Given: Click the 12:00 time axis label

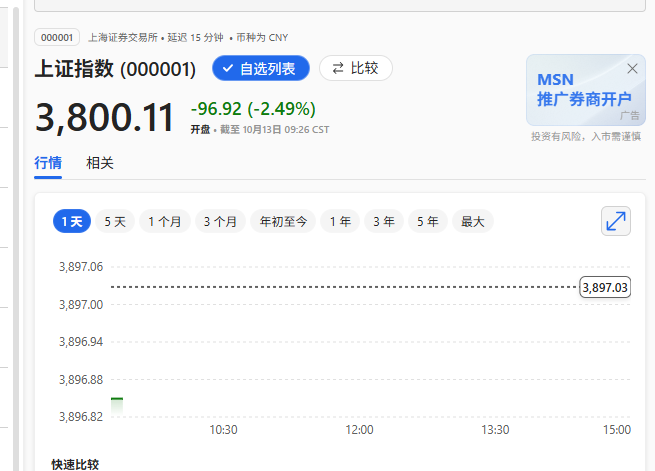Looking at the screenshot, I should tap(359, 430).
